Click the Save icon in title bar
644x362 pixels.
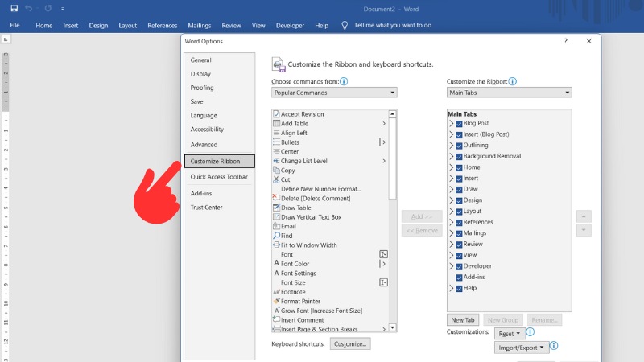[x=14, y=8]
